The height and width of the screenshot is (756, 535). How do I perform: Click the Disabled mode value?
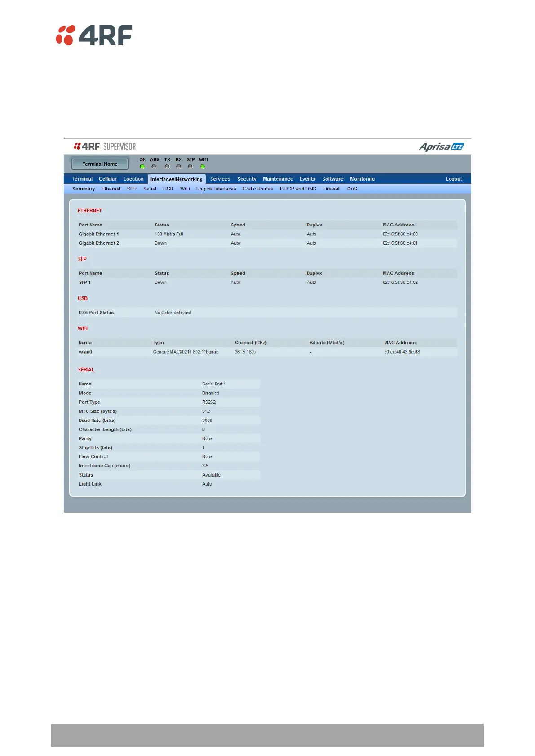tap(211, 393)
